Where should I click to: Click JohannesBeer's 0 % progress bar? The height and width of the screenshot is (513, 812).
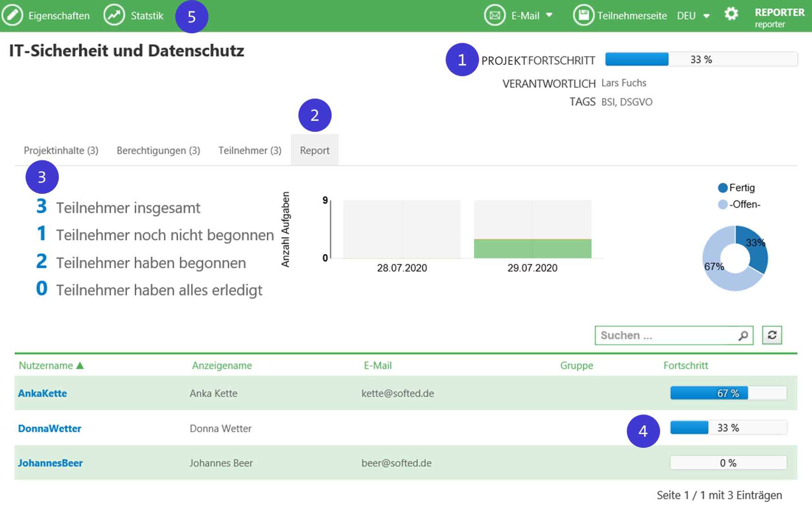click(728, 462)
